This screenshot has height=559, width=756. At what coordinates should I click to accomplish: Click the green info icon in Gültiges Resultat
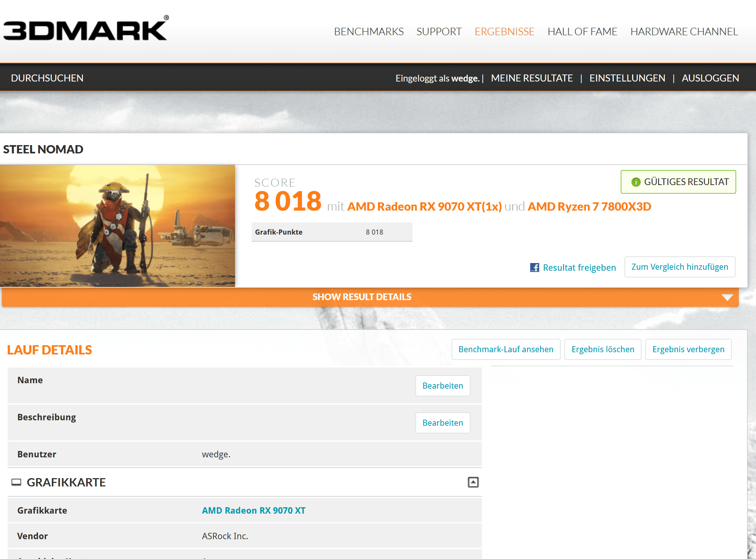coord(635,182)
